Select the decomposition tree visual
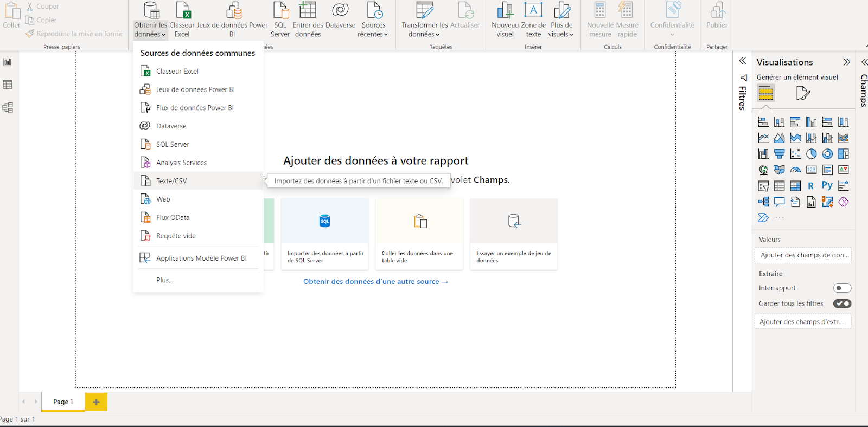Viewport: 868px width, 427px height. pyautogui.click(x=763, y=202)
